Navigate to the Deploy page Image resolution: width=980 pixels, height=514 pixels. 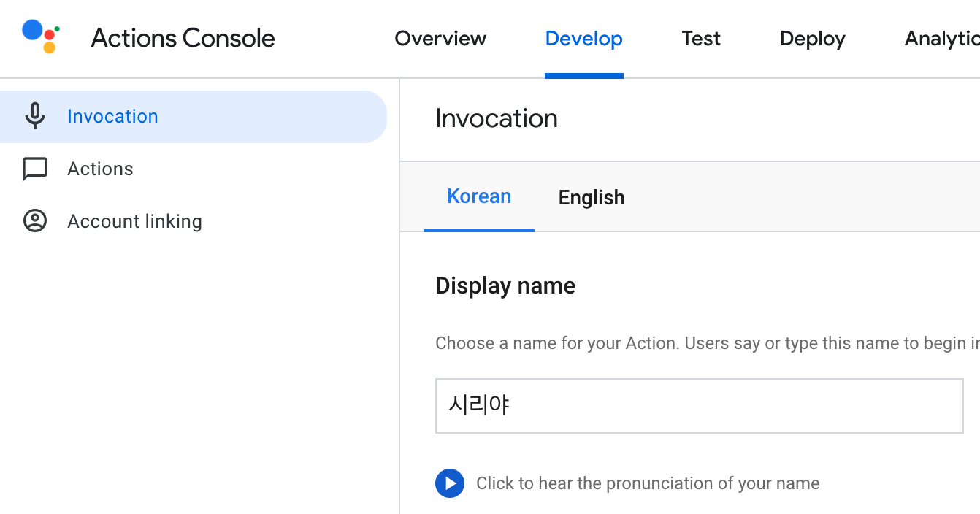point(812,39)
